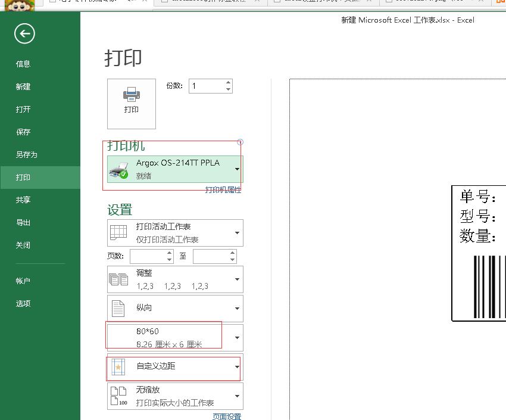The image size is (506, 420).
Task: Expand the Print Active Sheets dropdown
Action: (237, 233)
